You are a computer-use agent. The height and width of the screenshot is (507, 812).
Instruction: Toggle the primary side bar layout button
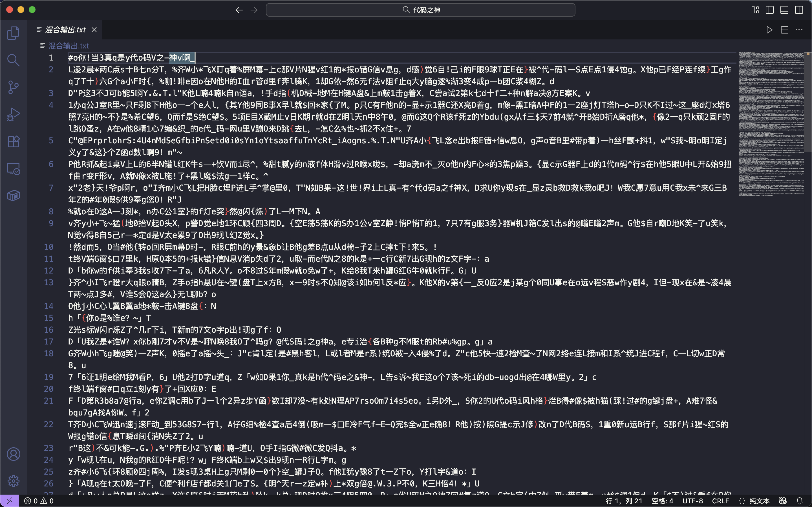pyautogui.click(x=770, y=10)
